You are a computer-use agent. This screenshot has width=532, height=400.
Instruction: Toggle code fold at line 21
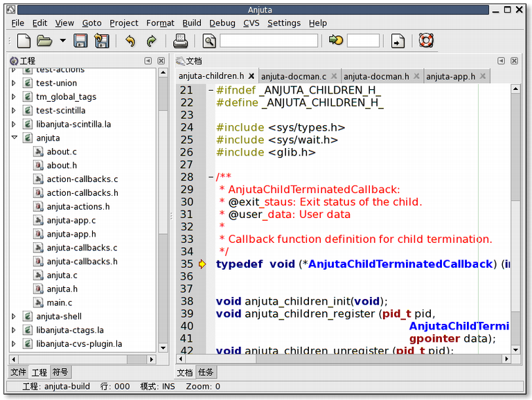(211, 91)
